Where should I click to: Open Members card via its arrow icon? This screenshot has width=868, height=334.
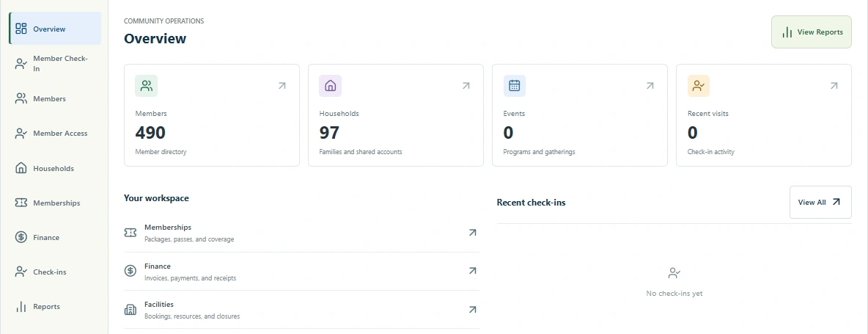(282, 86)
